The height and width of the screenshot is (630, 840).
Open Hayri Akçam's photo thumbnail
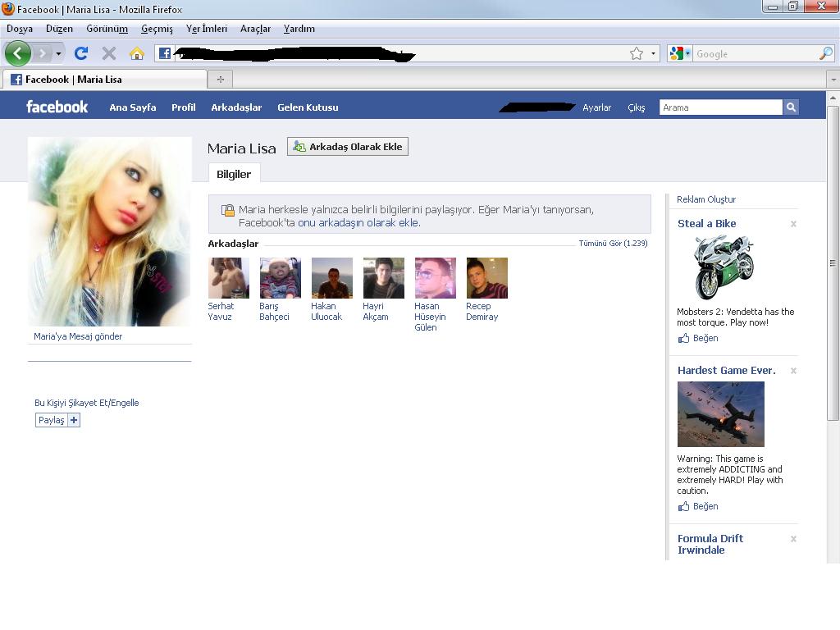pyautogui.click(x=384, y=278)
